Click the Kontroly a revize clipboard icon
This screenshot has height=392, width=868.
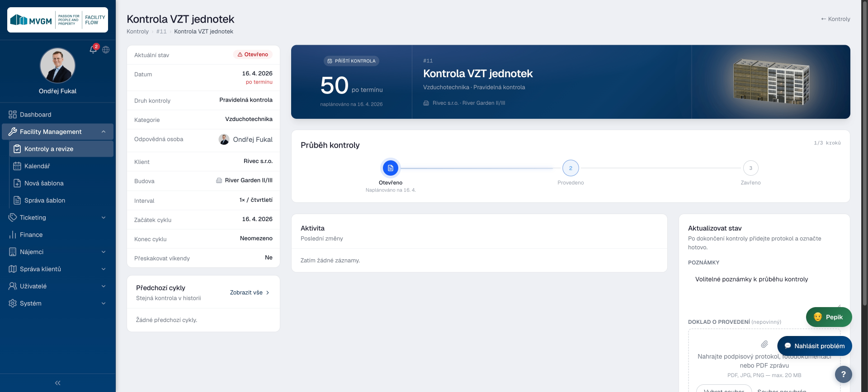(x=17, y=149)
